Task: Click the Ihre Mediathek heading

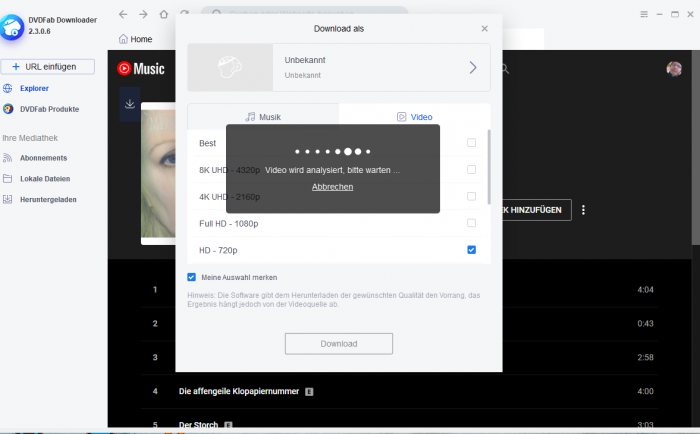Action: 30,138
